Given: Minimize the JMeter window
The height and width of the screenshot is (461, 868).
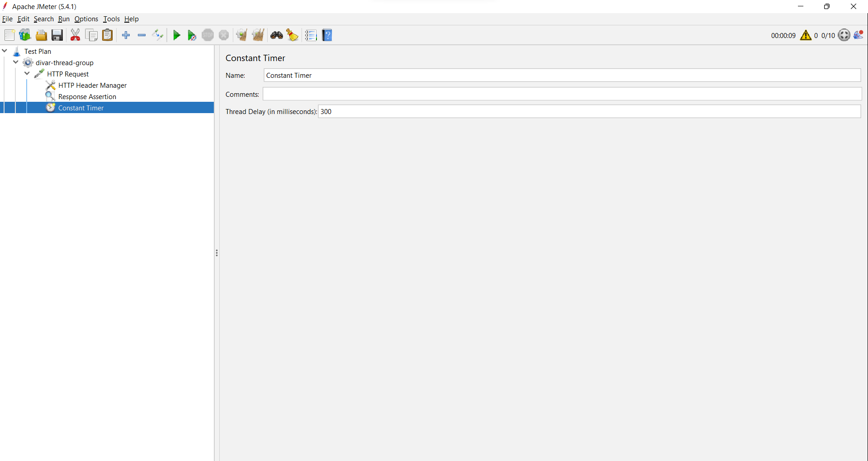Looking at the screenshot, I should click(x=801, y=6).
